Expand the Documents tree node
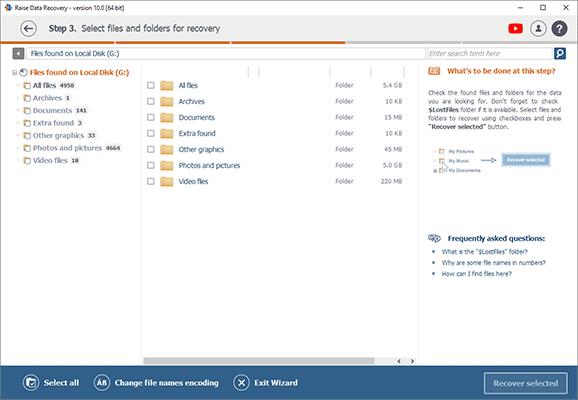Screen dimensions: 578x400 pos(18,110)
